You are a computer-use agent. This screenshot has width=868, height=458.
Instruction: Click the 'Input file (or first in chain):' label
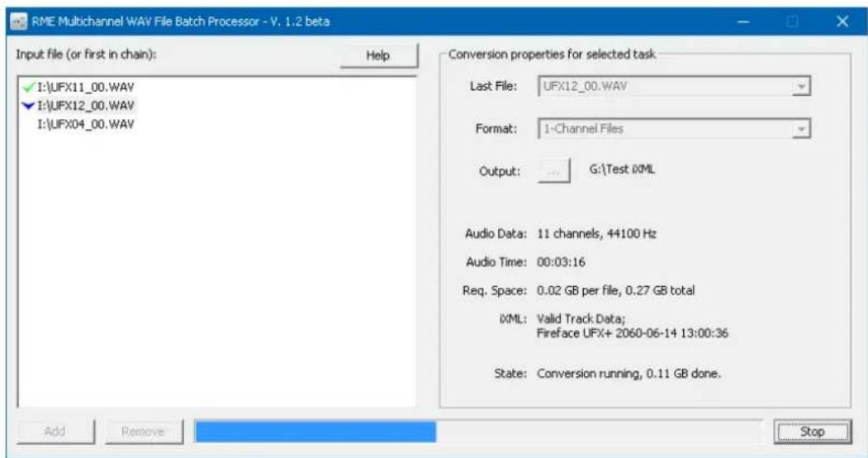pos(87,55)
